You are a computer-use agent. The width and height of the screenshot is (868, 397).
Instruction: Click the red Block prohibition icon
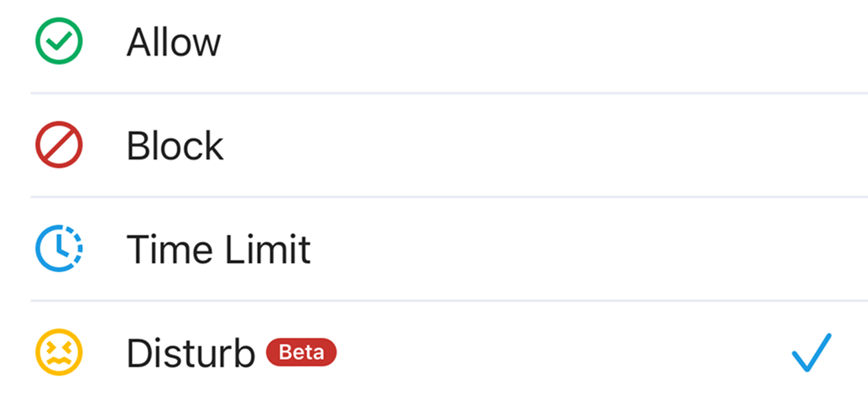[59, 145]
